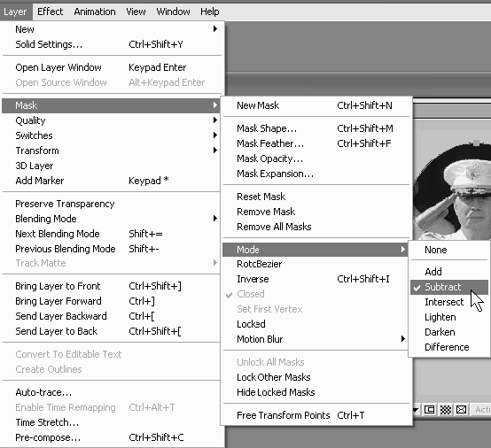Image resolution: width=491 pixels, height=448 pixels.
Task: Open the Animation menu
Action: 95,12
